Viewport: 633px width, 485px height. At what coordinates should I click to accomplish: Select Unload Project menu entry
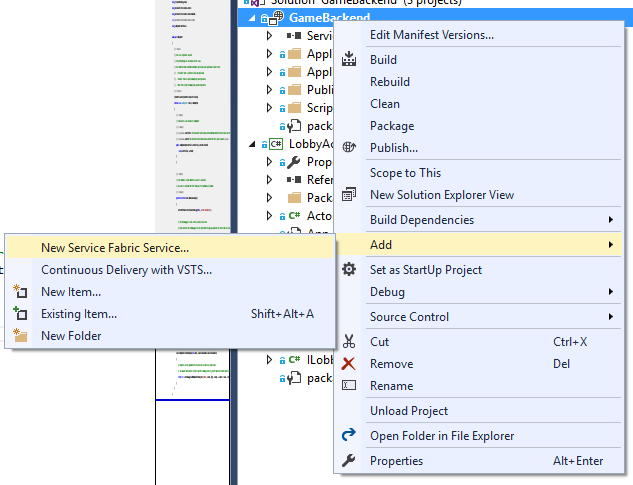click(x=409, y=411)
